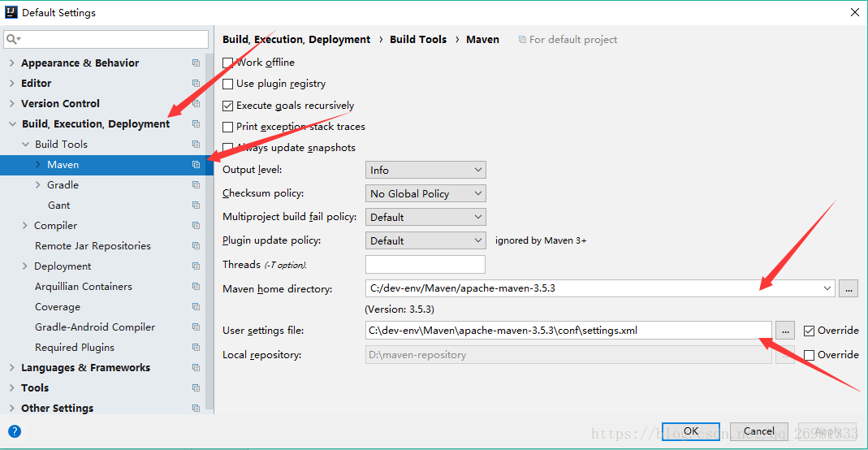Screen dimensions: 868x450
Task: Enable Always update snapshots checkbox
Action: (x=227, y=148)
